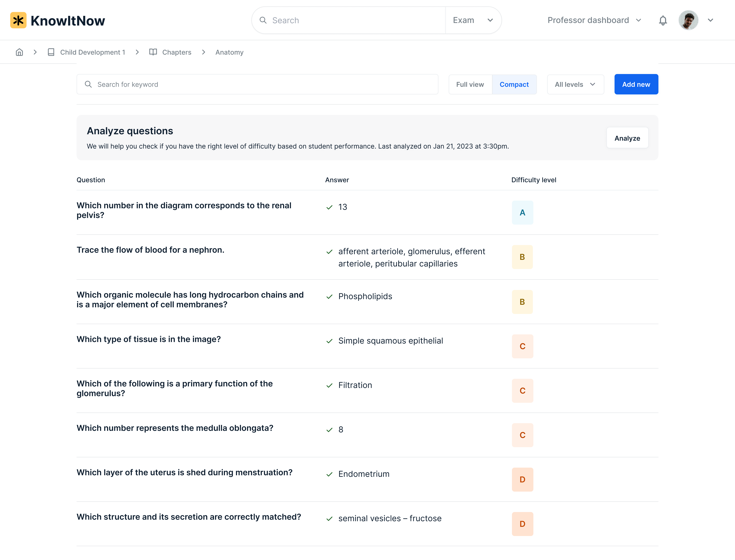Focus the Search for keyword field
Image resolution: width=735 pixels, height=560 pixels.
pos(257,84)
